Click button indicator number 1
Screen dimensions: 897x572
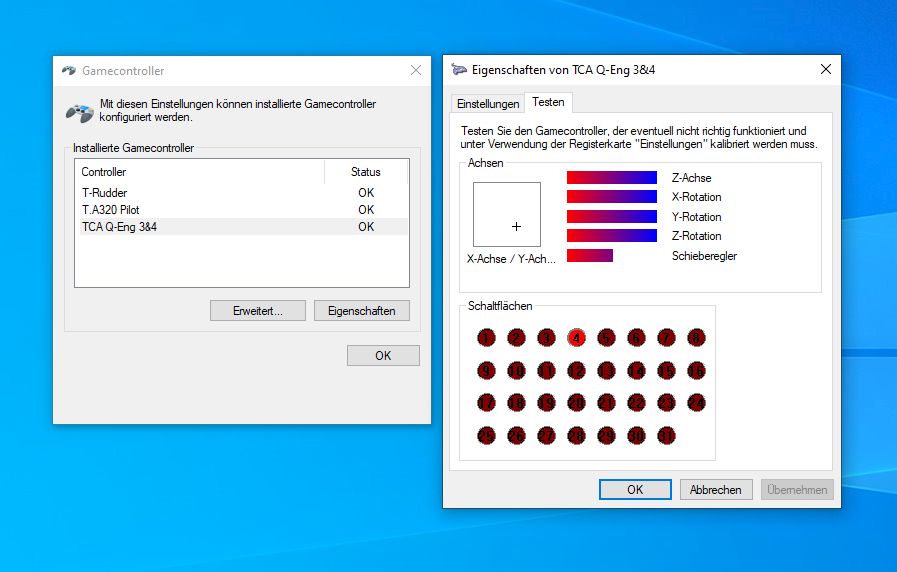point(486,338)
